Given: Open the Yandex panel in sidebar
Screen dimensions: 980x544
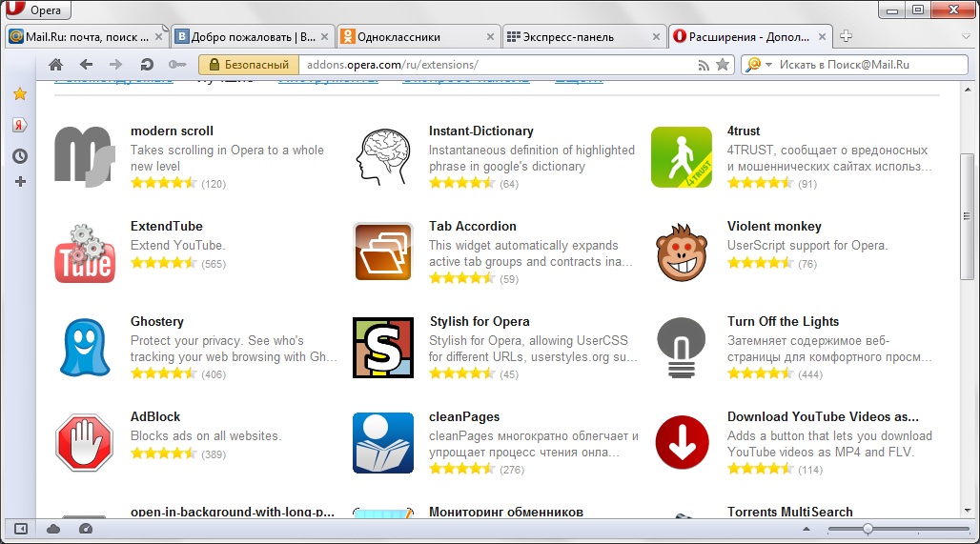Looking at the screenshot, I should pos(20,125).
